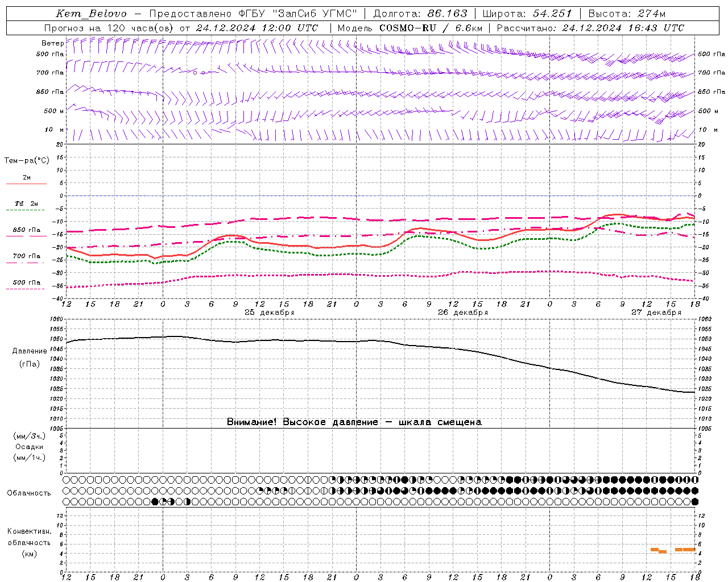
Task: Click the first orange convective cloud bar
Action: click(655, 550)
